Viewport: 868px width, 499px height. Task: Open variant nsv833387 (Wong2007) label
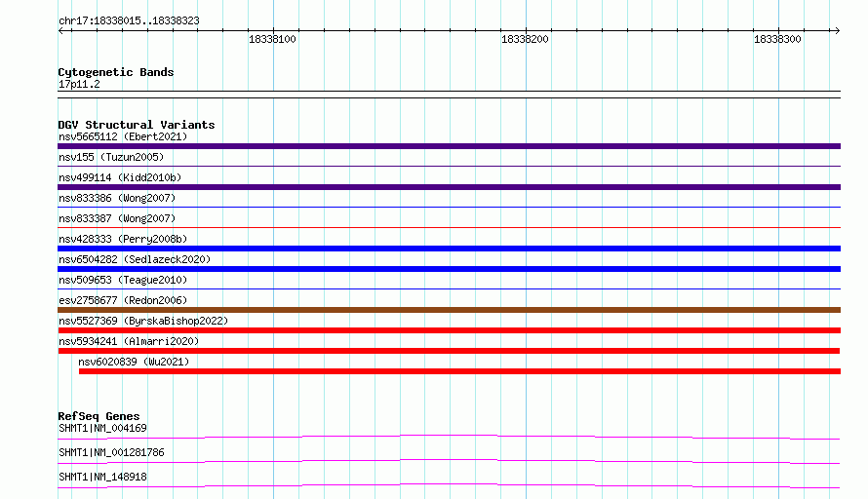coord(117,218)
